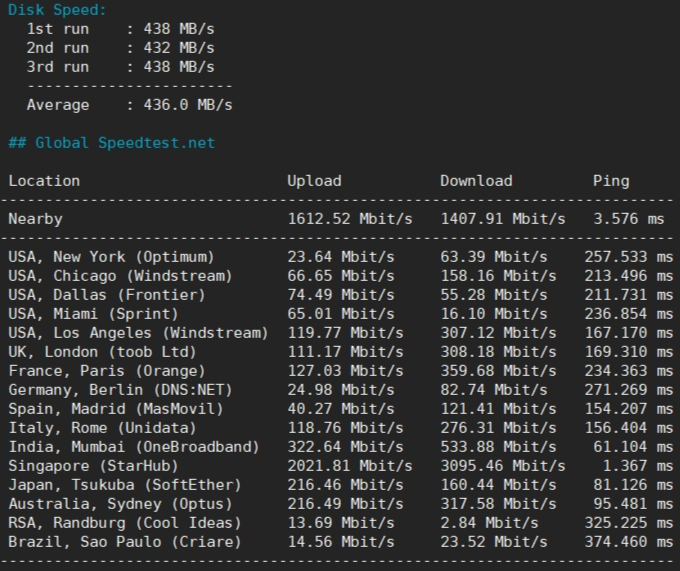Select the '2nd run' label

58,48
